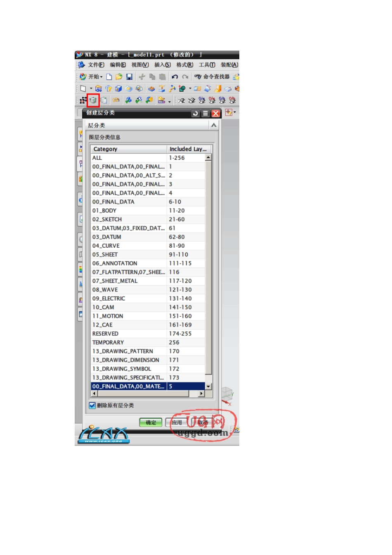This screenshot has height=555, width=392.
Task: Click the layer category icon highlighted in toolbar
Action: click(x=93, y=100)
